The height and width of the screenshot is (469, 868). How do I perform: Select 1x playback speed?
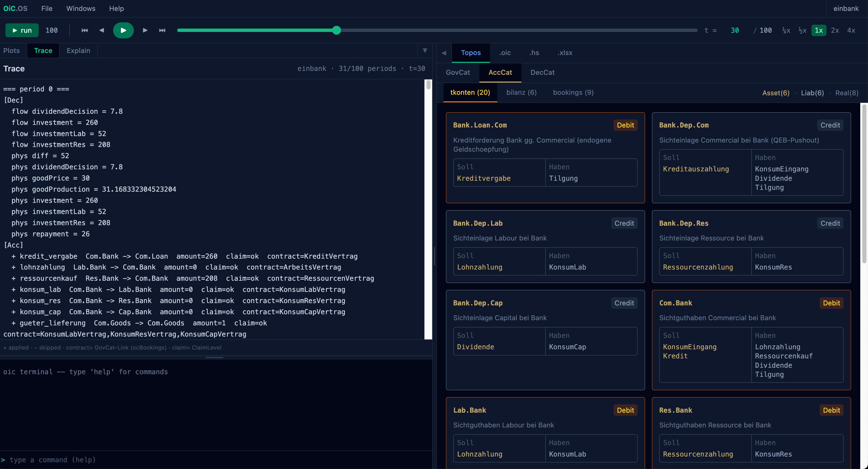tap(818, 30)
